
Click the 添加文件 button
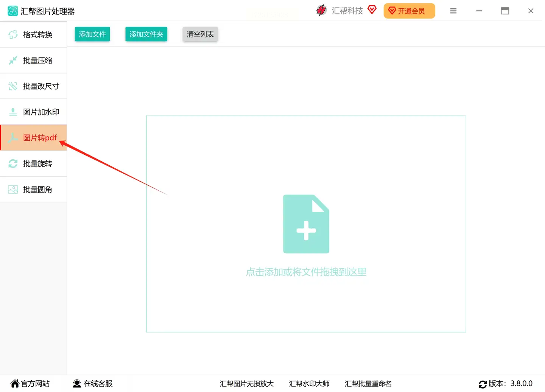[x=92, y=34]
